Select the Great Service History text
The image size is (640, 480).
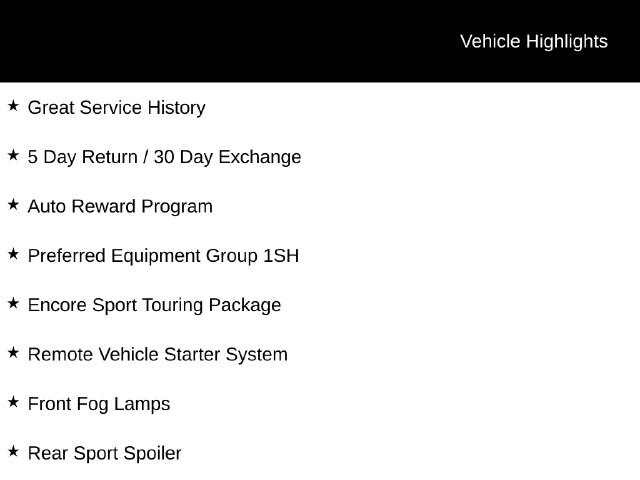(x=116, y=108)
